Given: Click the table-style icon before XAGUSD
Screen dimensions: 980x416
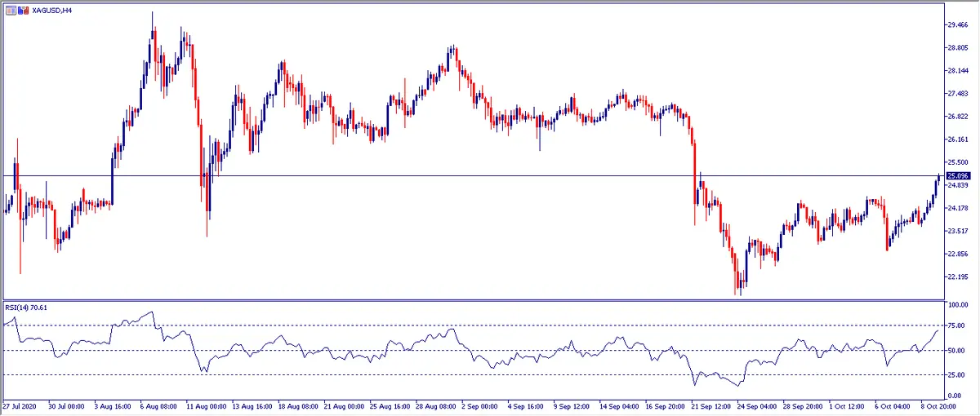Looking at the screenshot, I should 10,11.
